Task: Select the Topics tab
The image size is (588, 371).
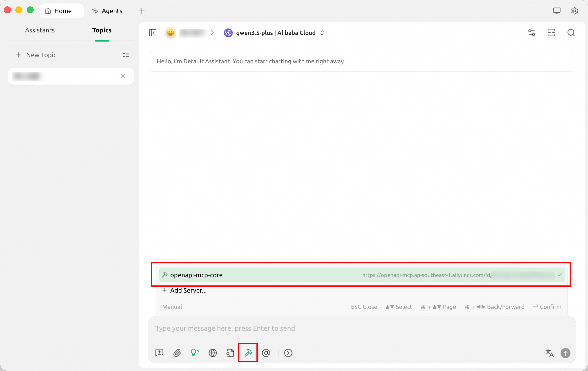Action: pos(102,30)
